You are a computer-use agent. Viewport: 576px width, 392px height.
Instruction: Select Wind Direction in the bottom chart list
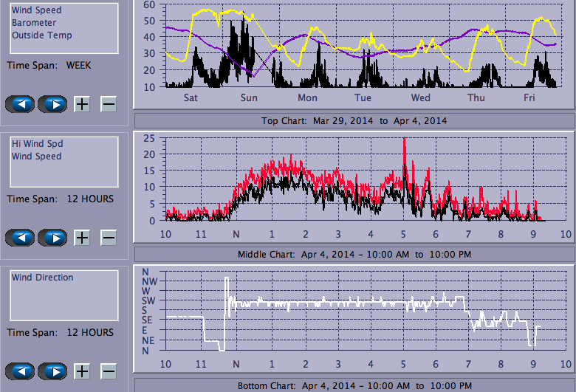[42, 278]
